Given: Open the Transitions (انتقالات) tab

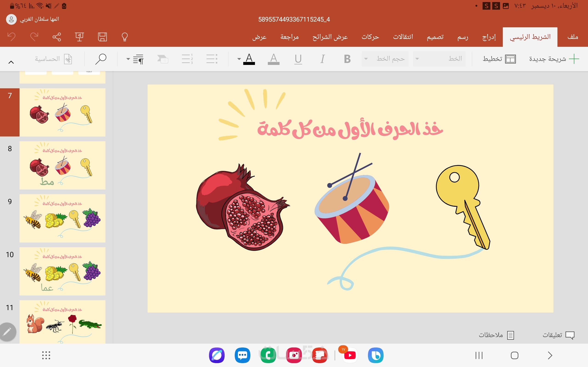Looking at the screenshot, I should pyautogui.click(x=403, y=37).
